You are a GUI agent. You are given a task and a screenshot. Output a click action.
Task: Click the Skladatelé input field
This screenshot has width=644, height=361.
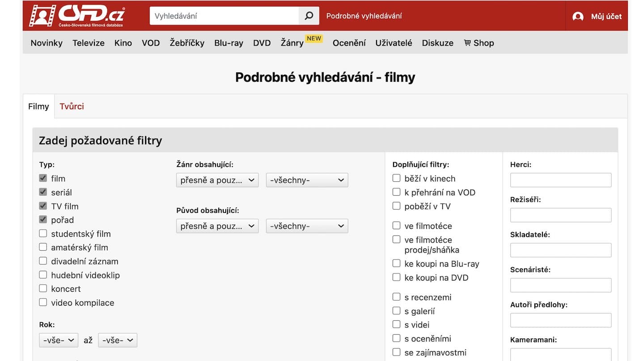[x=561, y=250]
